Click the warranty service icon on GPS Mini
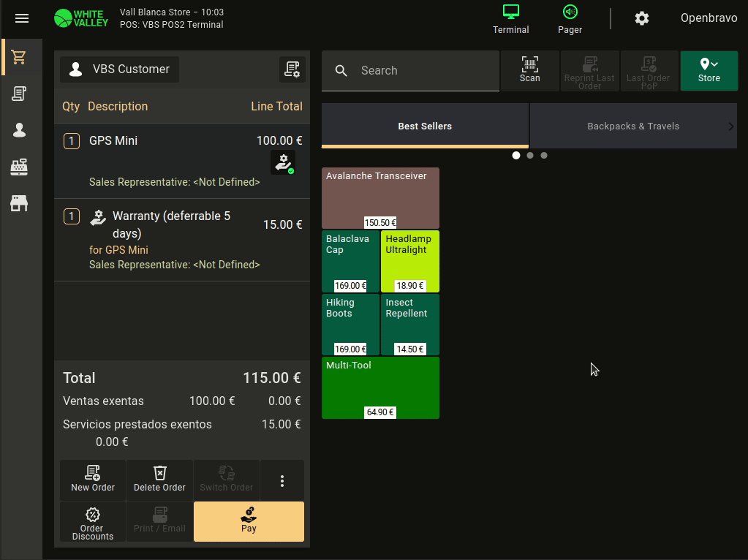The width and height of the screenshot is (748, 560). [283, 162]
